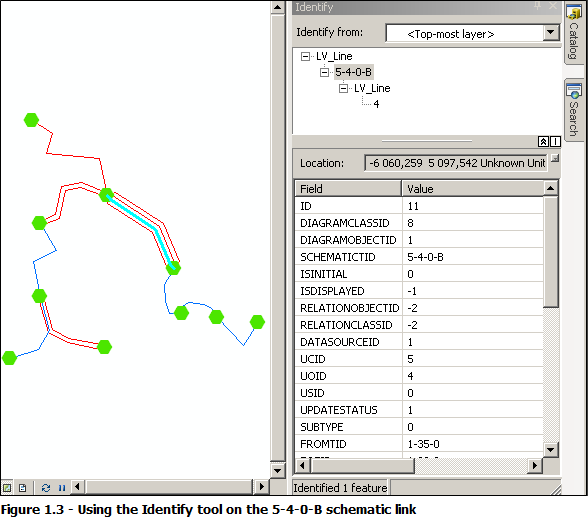
Task: Click table horizontal scroll left arrow
Action: click(x=303, y=466)
